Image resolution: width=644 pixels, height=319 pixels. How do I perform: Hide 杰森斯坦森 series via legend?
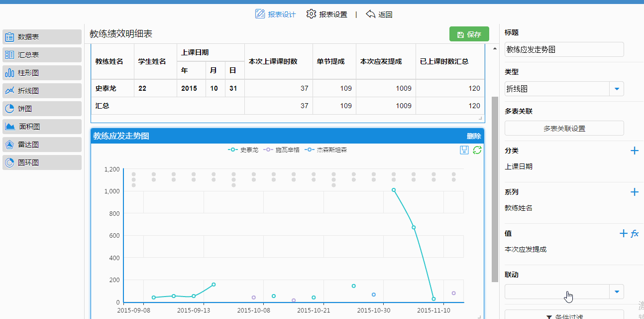(326, 150)
